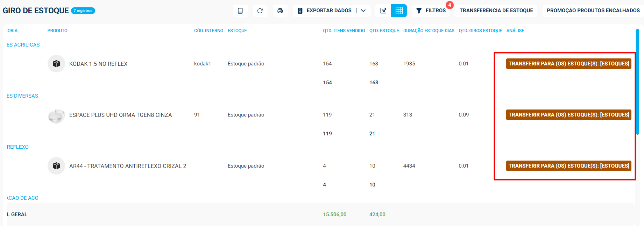The image size is (644, 226).
Task: Click transfer button for KODAK 1.5 row
Action: (x=568, y=64)
